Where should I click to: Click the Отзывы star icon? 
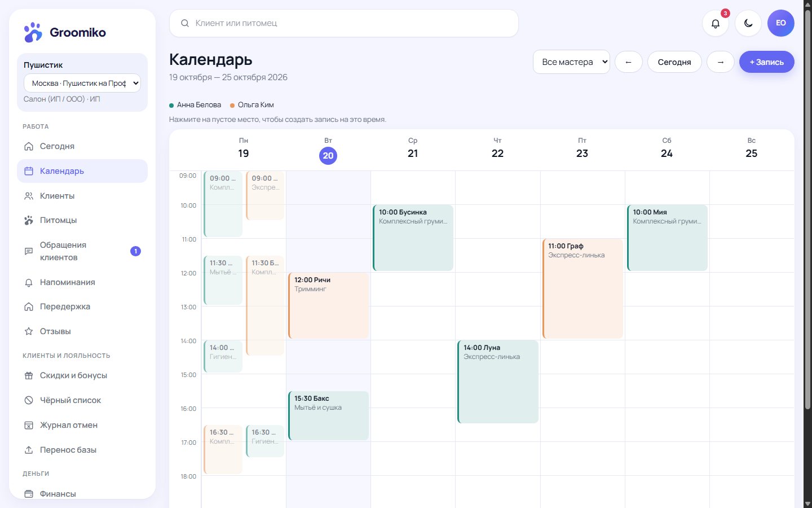coord(29,331)
